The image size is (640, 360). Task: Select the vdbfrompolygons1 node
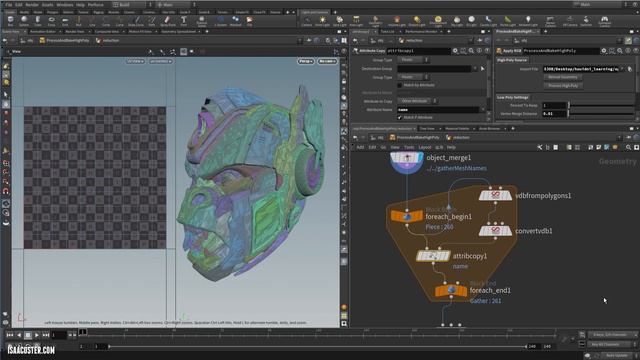pyautogui.click(x=495, y=195)
